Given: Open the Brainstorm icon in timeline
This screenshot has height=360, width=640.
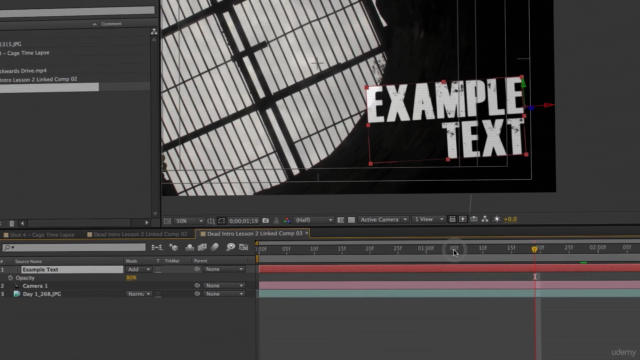Looking at the screenshot, I should coord(231,247).
